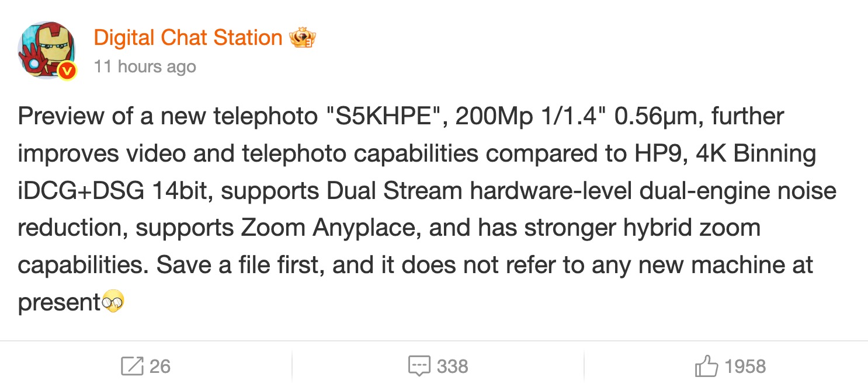Open Digital Chat Station profile link

187,37
